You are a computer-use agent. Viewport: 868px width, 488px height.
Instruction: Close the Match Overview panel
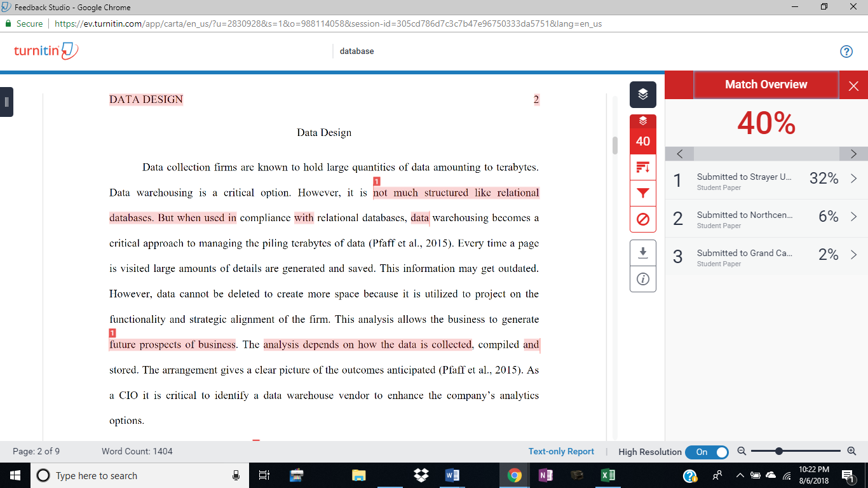pos(853,86)
